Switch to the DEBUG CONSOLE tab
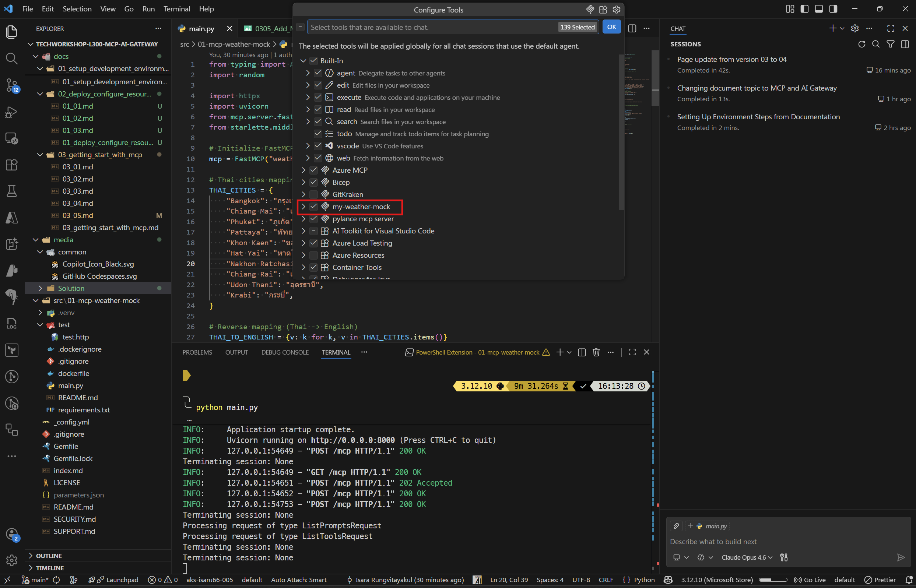 285,352
